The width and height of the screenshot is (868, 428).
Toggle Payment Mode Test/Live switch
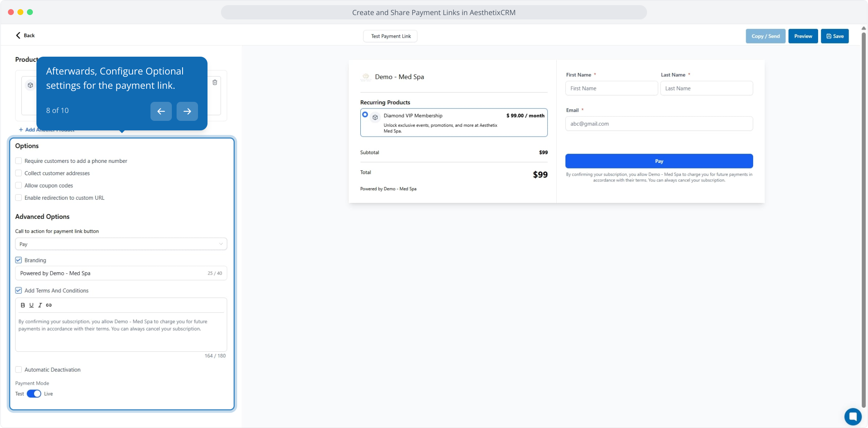point(34,394)
